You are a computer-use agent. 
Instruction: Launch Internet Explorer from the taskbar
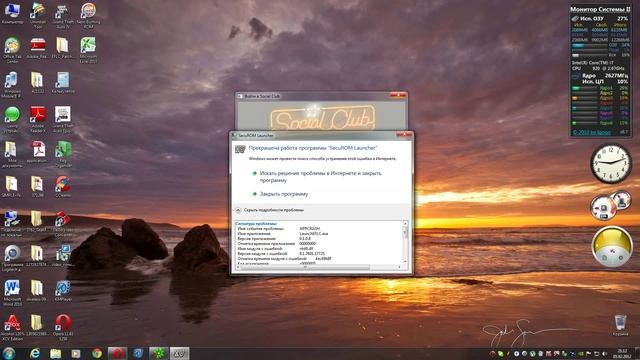[x=35, y=353]
